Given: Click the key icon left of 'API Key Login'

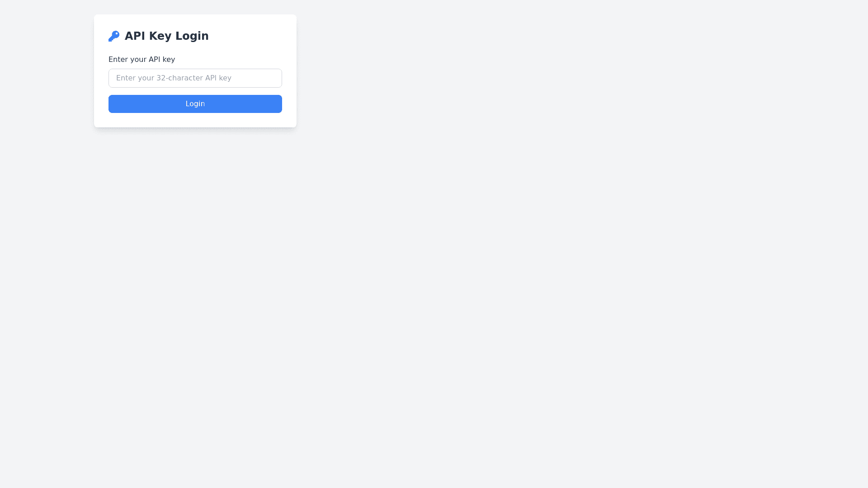Looking at the screenshot, I should [114, 36].
